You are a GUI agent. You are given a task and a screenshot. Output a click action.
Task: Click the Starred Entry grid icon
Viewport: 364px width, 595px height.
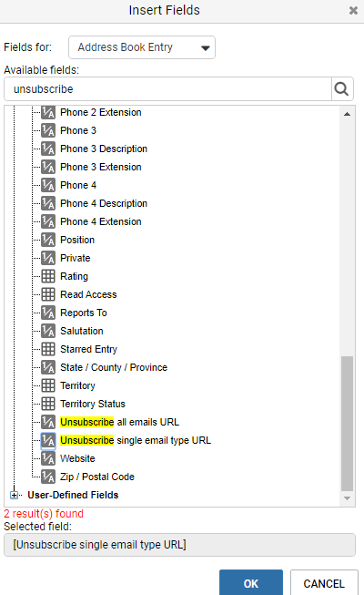[48, 349]
